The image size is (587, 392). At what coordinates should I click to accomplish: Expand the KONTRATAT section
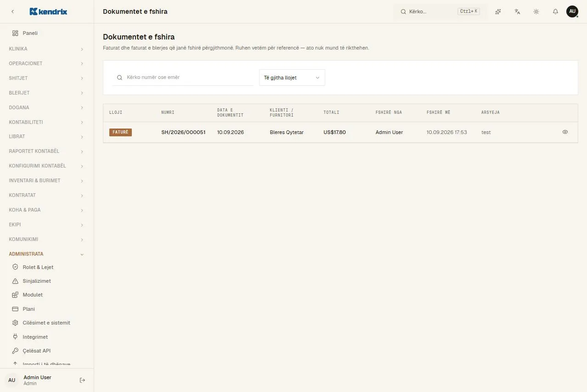47,195
